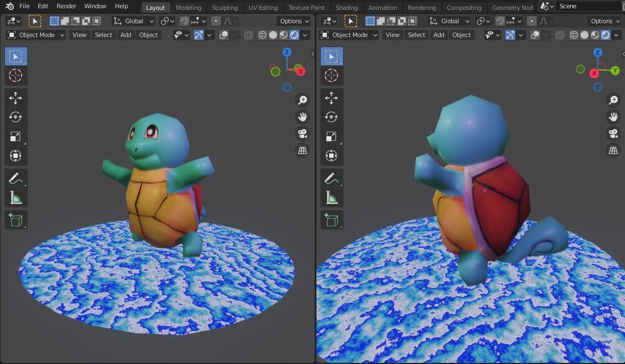Viewport: 625px width, 364px height.
Task: Click the zoom magnifier in right viewport
Action: coord(613,100)
